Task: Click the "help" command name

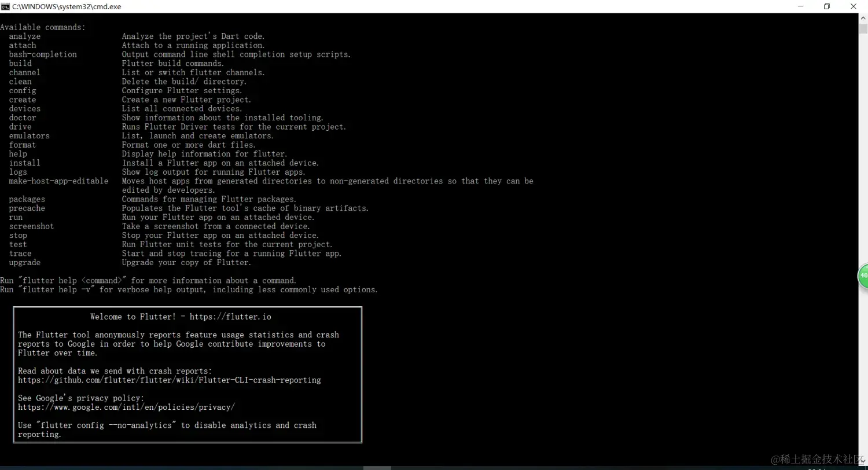Action: [x=18, y=155]
